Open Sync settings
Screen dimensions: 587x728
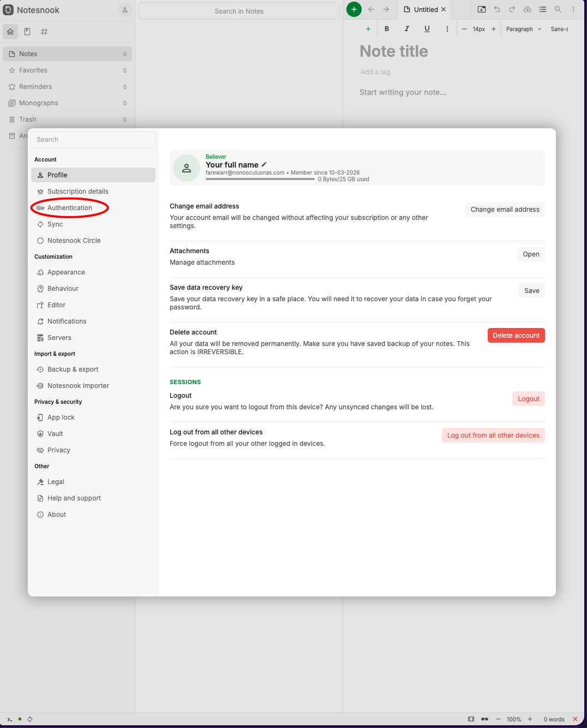[93, 224]
